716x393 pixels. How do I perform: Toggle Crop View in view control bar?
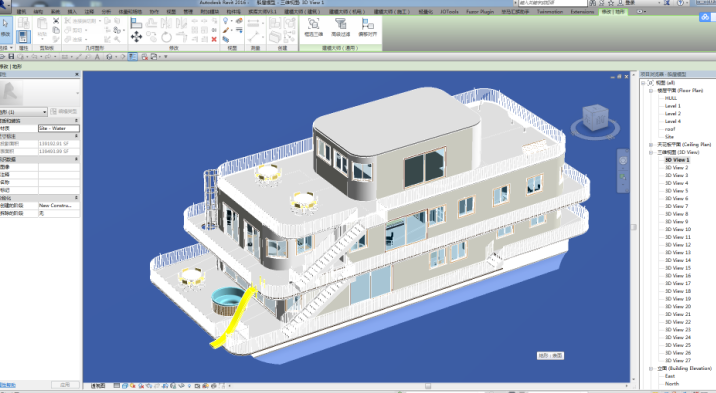(x=157, y=386)
